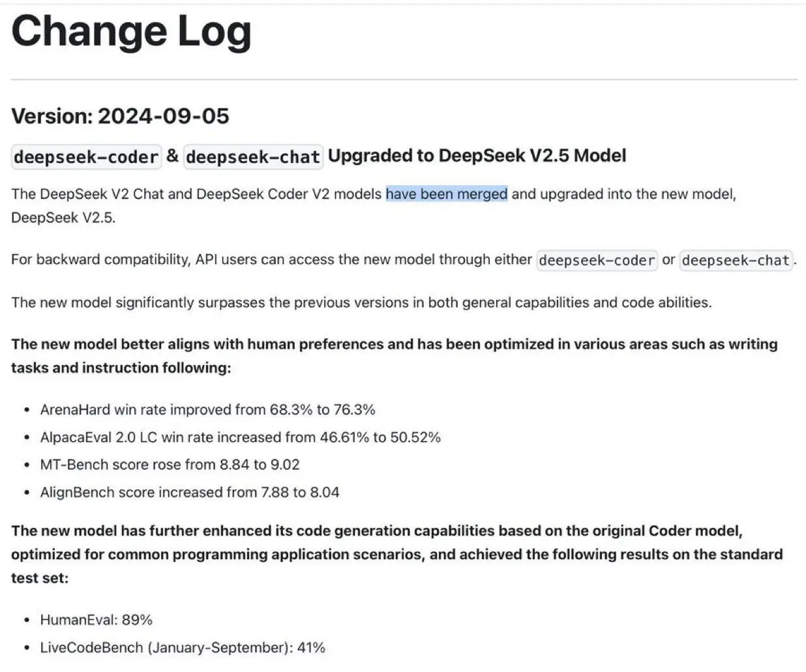The image size is (806, 672).
Task: Click the 'significantly surpasses the previous versions' paragraph
Action: [361, 302]
